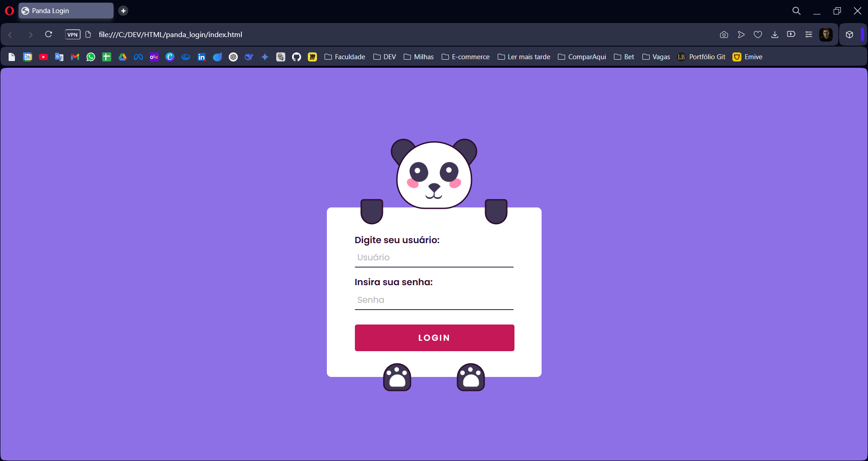Take a snapshot with camera icon
Viewport: 868px width, 461px height.
(x=724, y=35)
